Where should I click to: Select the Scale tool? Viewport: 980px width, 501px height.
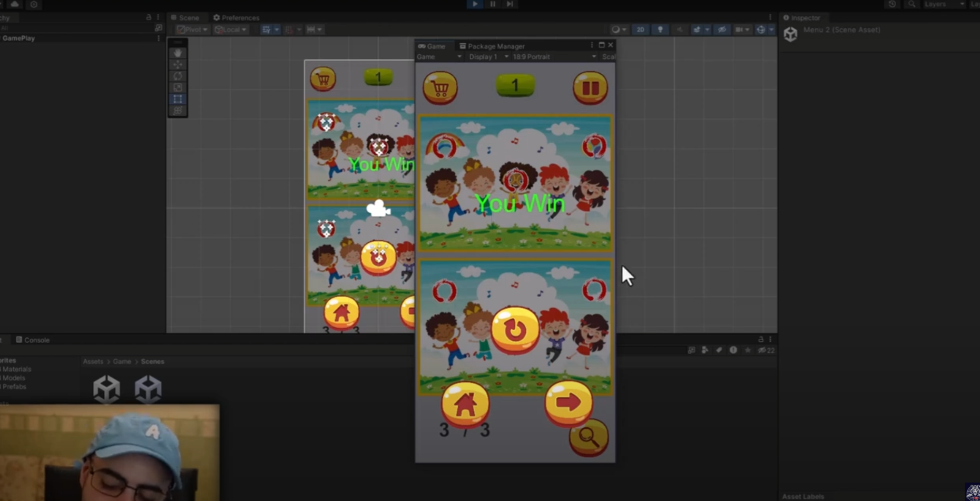click(178, 87)
